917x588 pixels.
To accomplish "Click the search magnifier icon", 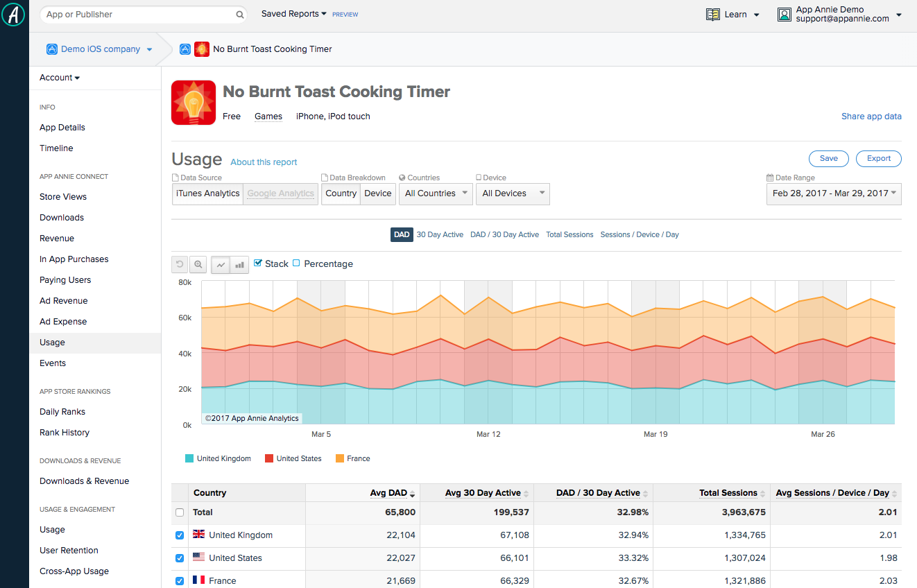I will click(x=240, y=15).
